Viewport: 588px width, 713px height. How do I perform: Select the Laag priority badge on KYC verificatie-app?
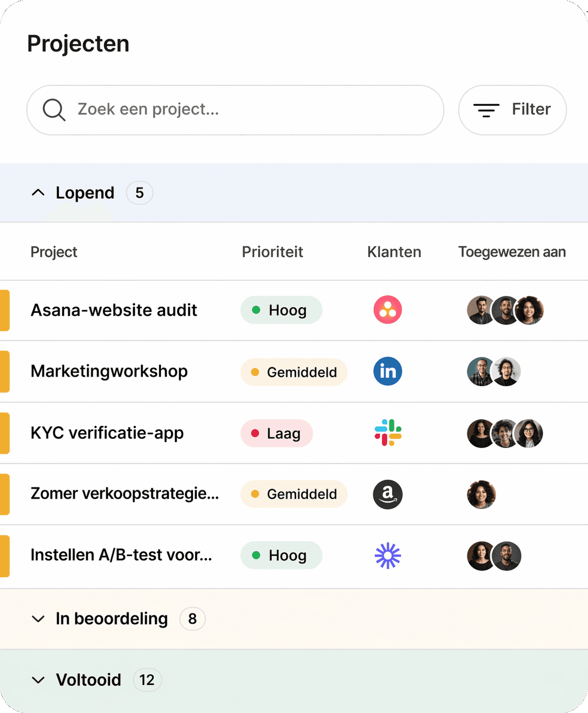click(277, 434)
